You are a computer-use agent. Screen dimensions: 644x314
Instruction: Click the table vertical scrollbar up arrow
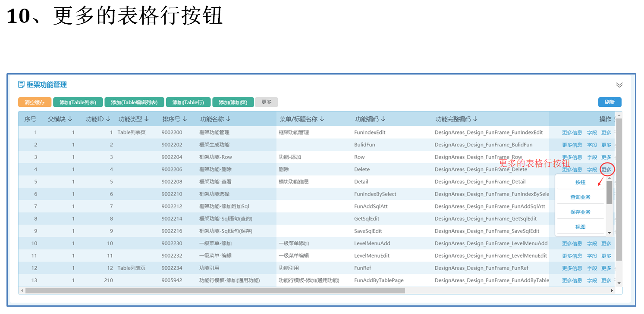click(x=619, y=115)
